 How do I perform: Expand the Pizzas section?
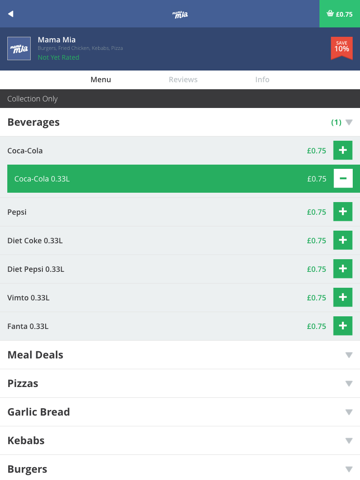[180, 383]
